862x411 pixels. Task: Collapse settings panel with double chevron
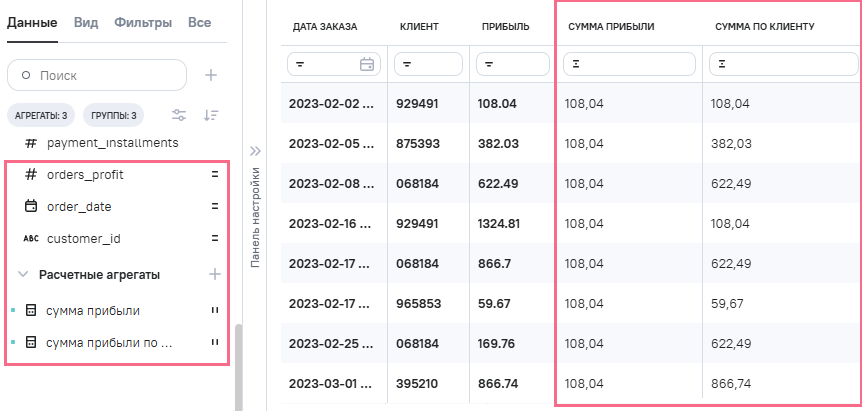(x=255, y=151)
